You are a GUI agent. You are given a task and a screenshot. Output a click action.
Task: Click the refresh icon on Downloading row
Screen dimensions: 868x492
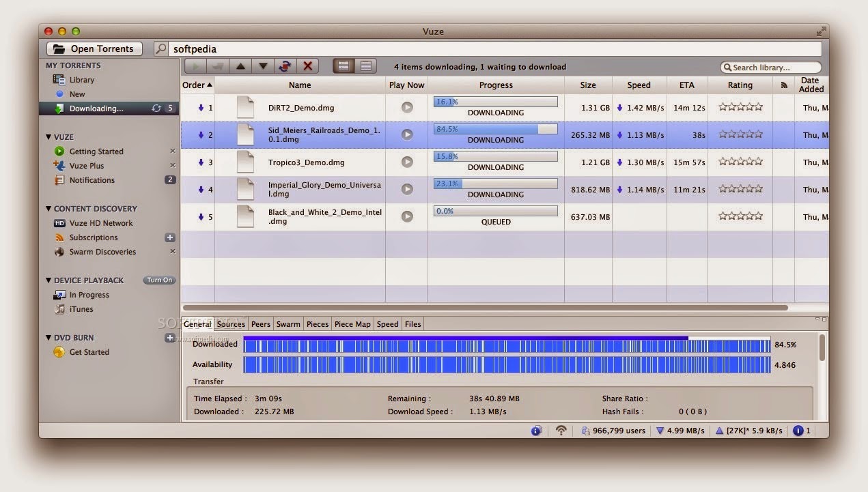tap(156, 108)
